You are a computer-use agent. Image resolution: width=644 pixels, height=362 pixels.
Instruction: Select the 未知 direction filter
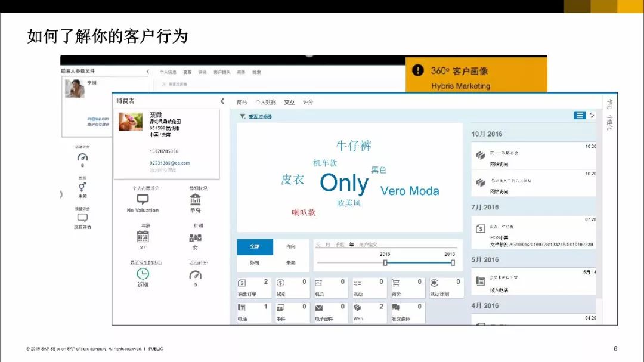[291, 262]
